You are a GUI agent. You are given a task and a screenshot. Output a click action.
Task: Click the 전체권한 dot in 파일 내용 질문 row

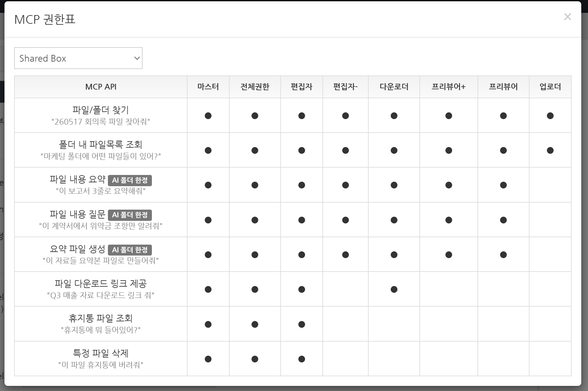(x=255, y=220)
